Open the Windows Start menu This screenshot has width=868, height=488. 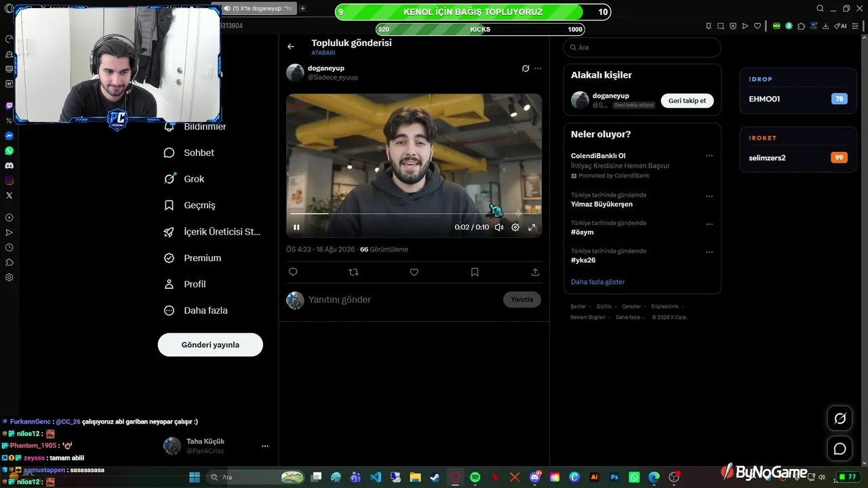(195, 477)
